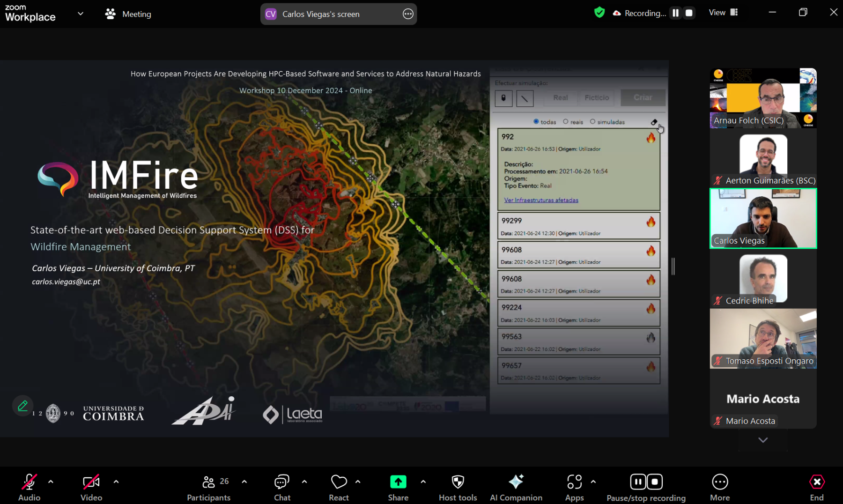Open the View layout menu

tap(723, 13)
